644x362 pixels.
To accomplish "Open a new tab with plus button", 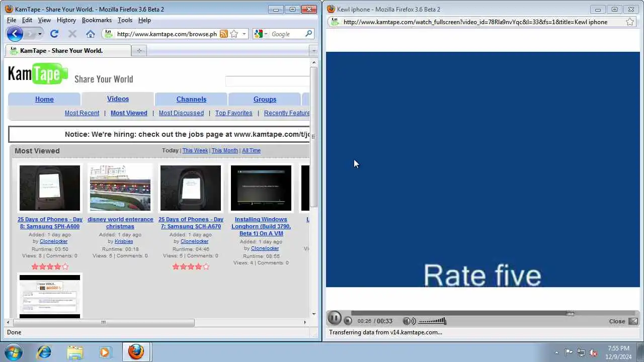I will pos(139,50).
